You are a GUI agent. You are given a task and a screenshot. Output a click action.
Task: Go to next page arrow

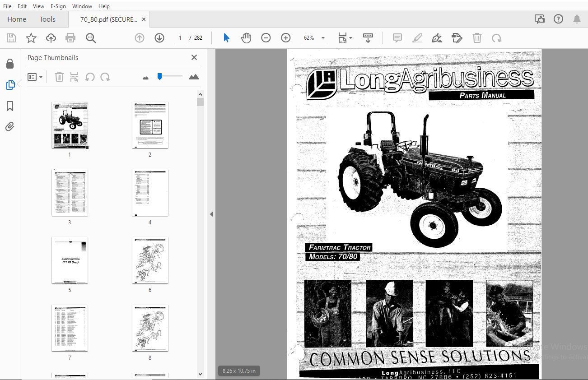pyautogui.click(x=159, y=38)
